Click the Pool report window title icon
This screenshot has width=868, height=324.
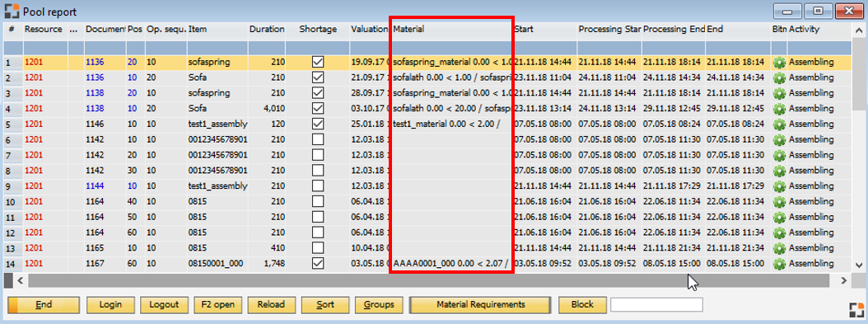tap(12, 11)
